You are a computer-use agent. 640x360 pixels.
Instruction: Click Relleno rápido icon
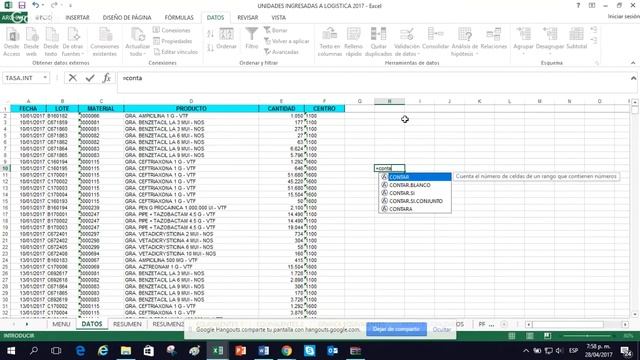click(353, 42)
